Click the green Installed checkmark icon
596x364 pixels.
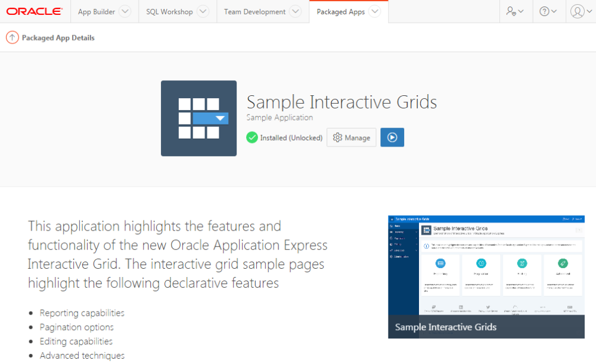tap(252, 137)
